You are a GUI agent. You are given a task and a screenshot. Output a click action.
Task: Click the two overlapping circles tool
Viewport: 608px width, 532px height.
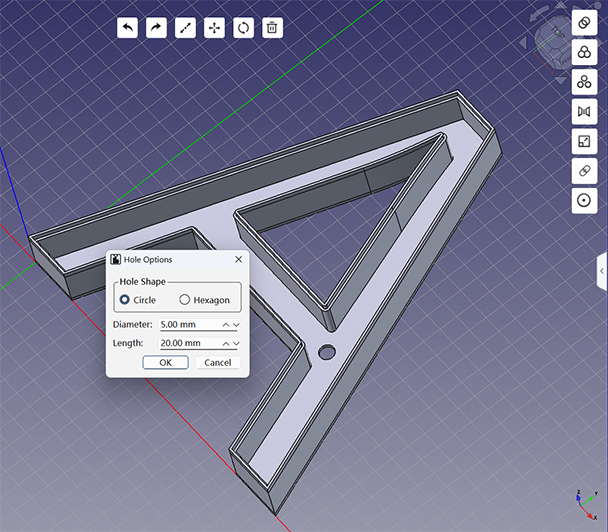tap(584, 22)
